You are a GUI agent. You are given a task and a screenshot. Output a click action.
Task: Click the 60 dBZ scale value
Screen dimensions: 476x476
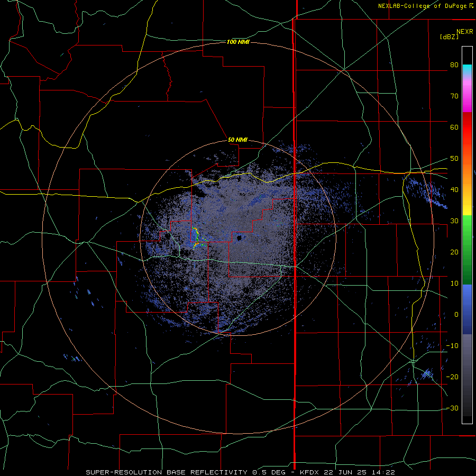pyautogui.click(x=454, y=127)
